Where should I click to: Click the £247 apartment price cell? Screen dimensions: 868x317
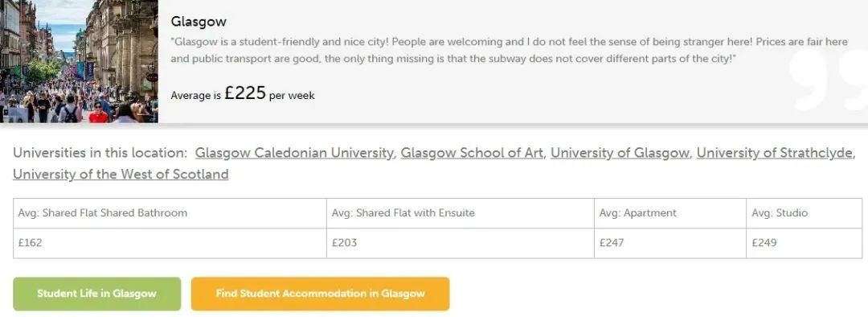point(670,243)
